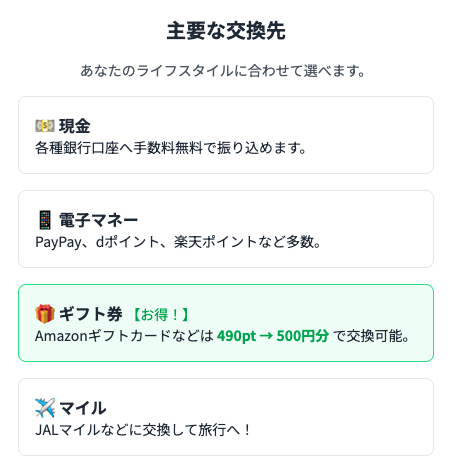Click the あなたのライフスタイルに合わせて選べます subtitle

pos(223,71)
